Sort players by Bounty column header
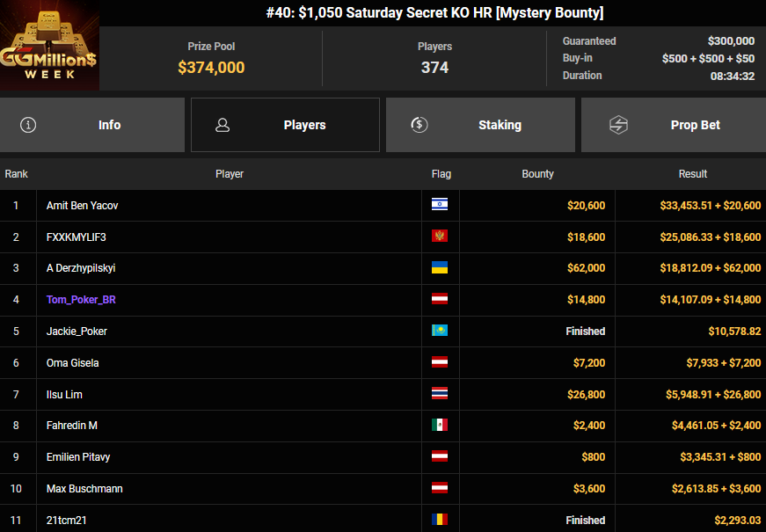Screen dimensions: 766x532 point(537,174)
